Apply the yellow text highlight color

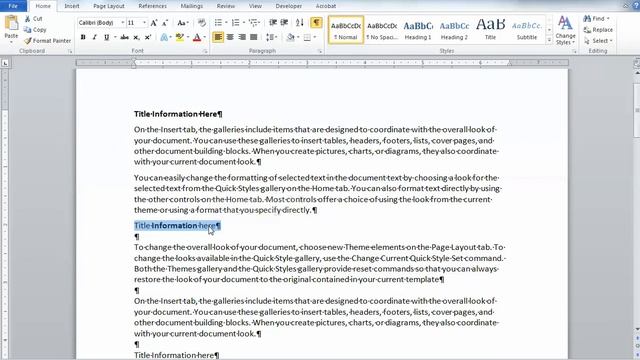coord(180,37)
